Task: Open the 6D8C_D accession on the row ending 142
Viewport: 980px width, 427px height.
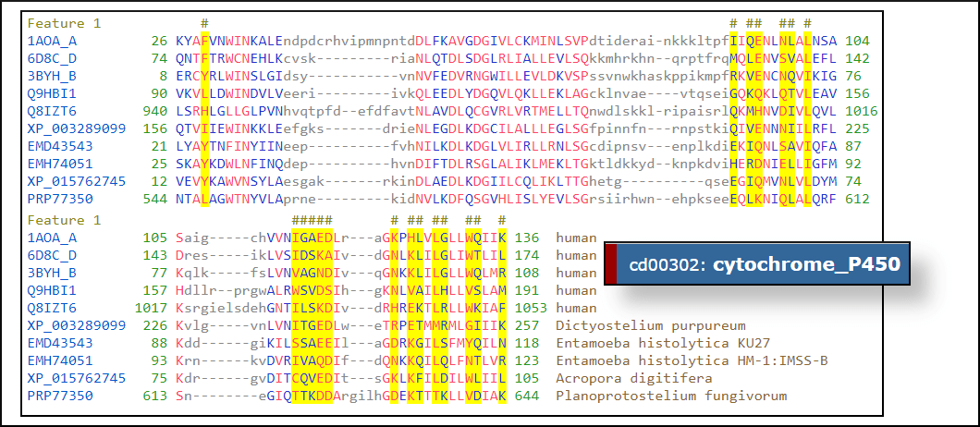Action: coord(53,59)
